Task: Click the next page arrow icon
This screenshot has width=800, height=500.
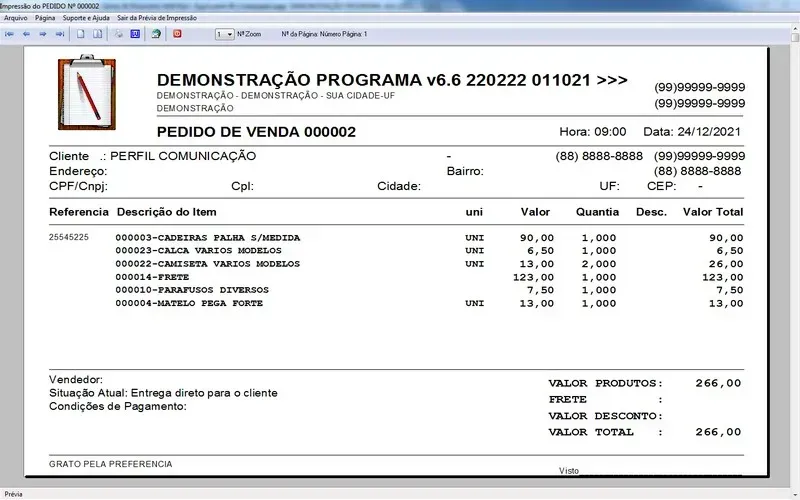Action: [43, 34]
